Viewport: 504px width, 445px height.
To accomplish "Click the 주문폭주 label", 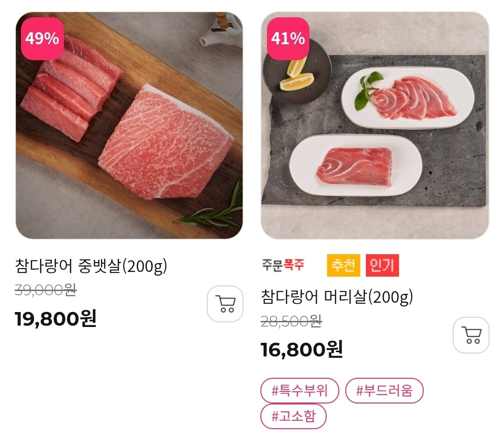I will pyautogui.click(x=283, y=265).
